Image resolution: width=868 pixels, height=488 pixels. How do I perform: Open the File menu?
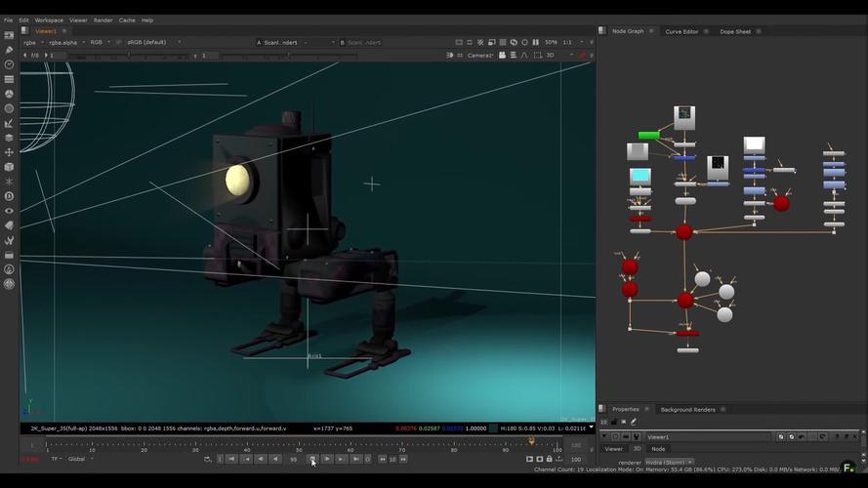point(9,20)
